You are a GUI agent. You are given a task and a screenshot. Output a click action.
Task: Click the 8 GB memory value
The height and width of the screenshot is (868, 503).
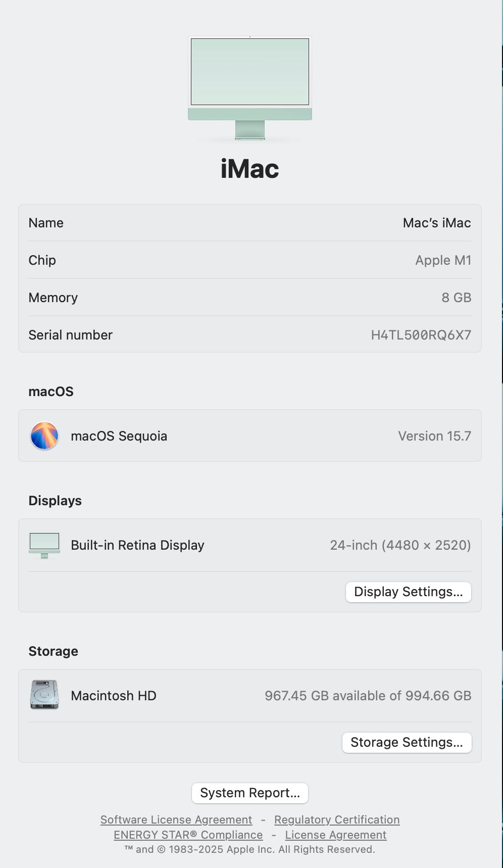[x=456, y=298]
